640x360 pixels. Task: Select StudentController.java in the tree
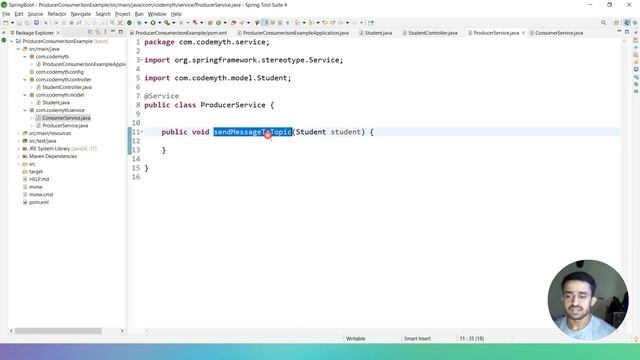[67, 87]
